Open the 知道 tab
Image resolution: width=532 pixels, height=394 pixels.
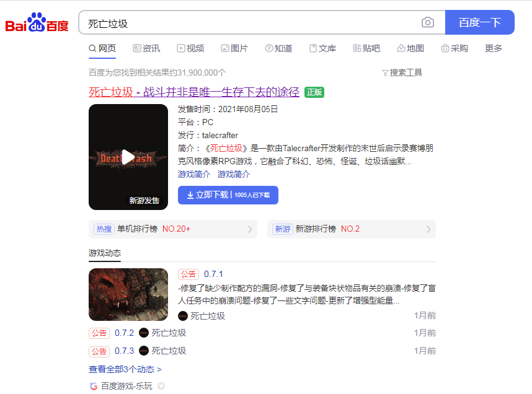point(278,48)
